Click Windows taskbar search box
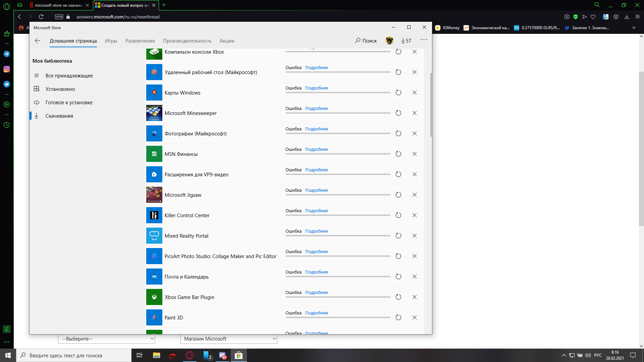Viewport: 644px width, 362px height. click(x=74, y=355)
